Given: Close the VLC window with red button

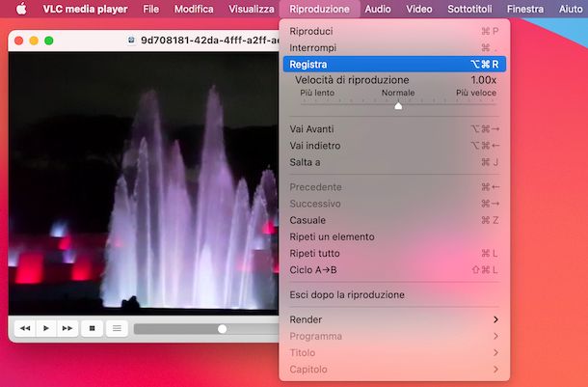Looking at the screenshot, I should click(18, 41).
